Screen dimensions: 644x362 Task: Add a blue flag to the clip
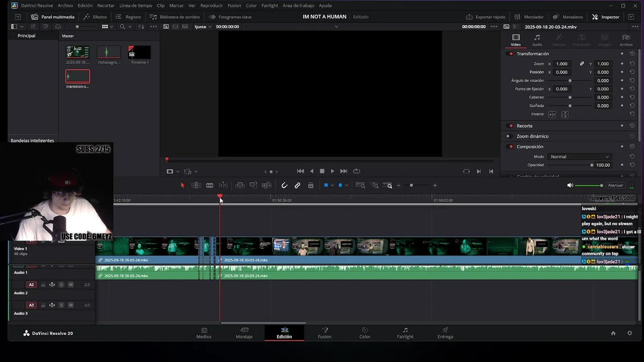(326, 186)
